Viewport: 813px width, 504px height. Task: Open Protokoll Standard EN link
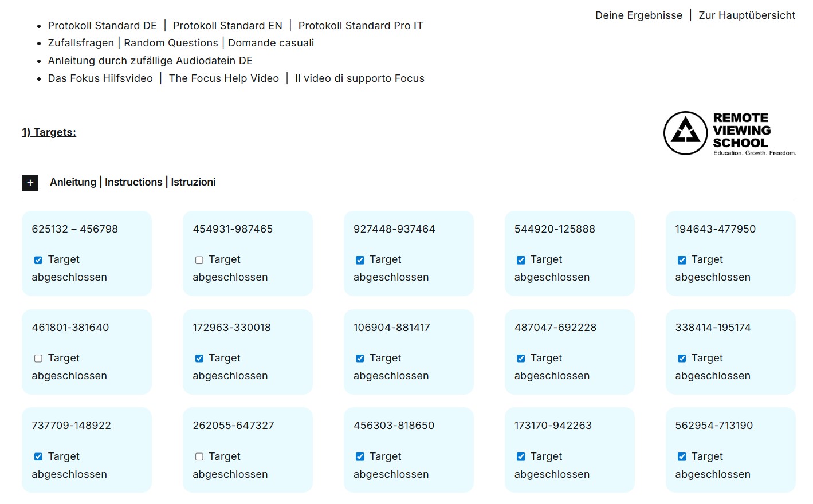coord(227,26)
